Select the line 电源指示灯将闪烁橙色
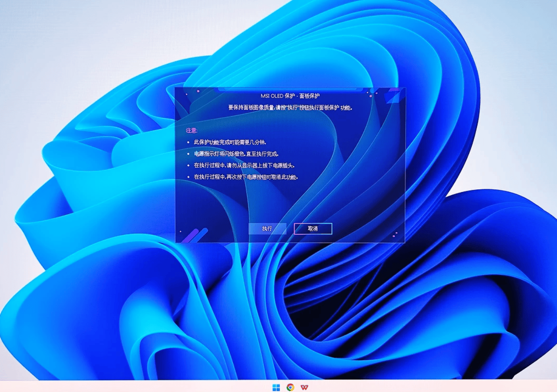 point(237,154)
